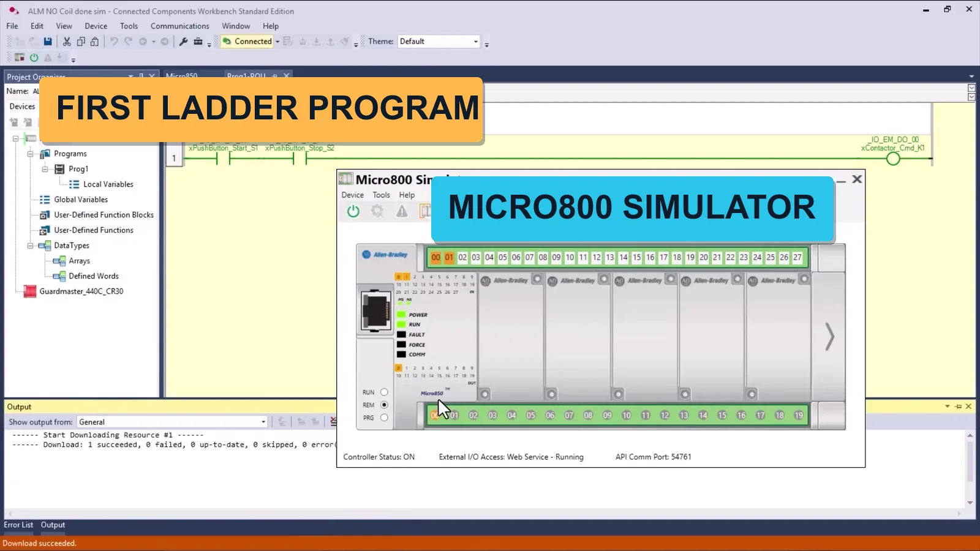Open the dropdown arrow next to Connected
The height and width of the screenshot is (551, 980).
277,42
